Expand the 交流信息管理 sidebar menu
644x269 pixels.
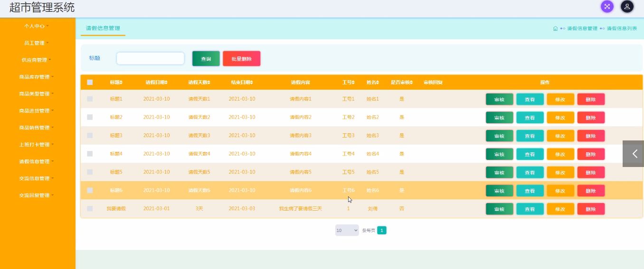[37, 178]
